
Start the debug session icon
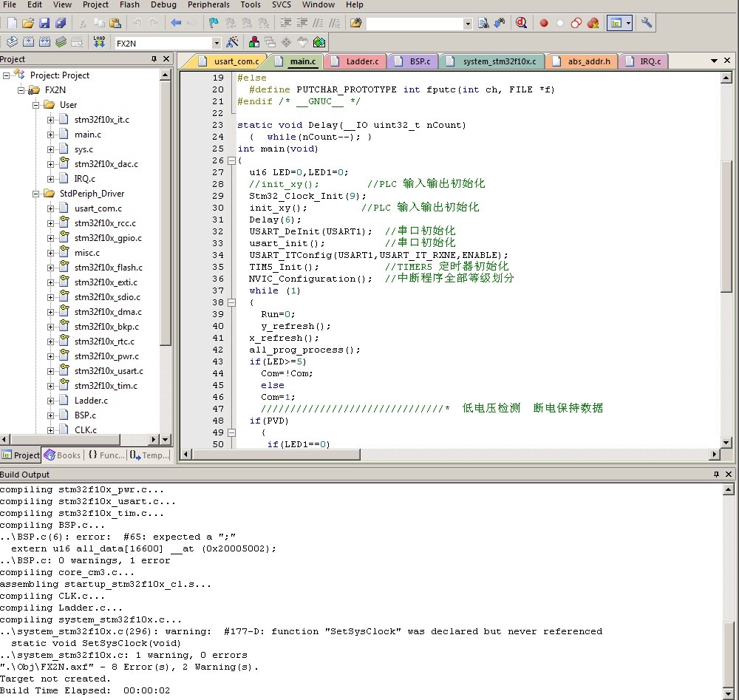(x=521, y=23)
